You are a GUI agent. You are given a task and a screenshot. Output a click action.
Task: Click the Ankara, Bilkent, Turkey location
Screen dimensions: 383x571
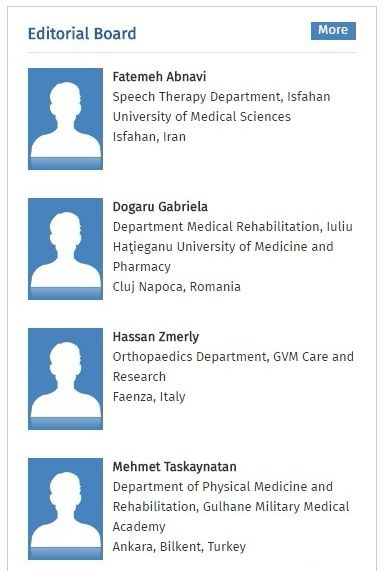point(179,547)
